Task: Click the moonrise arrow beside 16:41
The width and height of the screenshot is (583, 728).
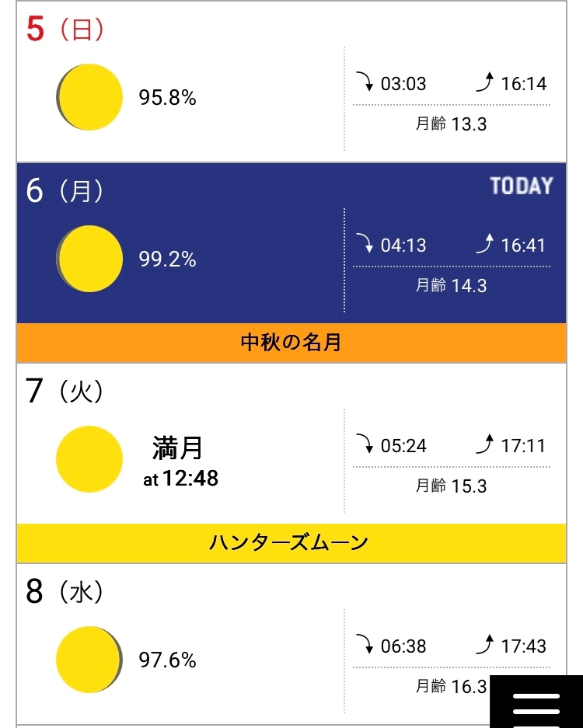Action: [x=485, y=245]
